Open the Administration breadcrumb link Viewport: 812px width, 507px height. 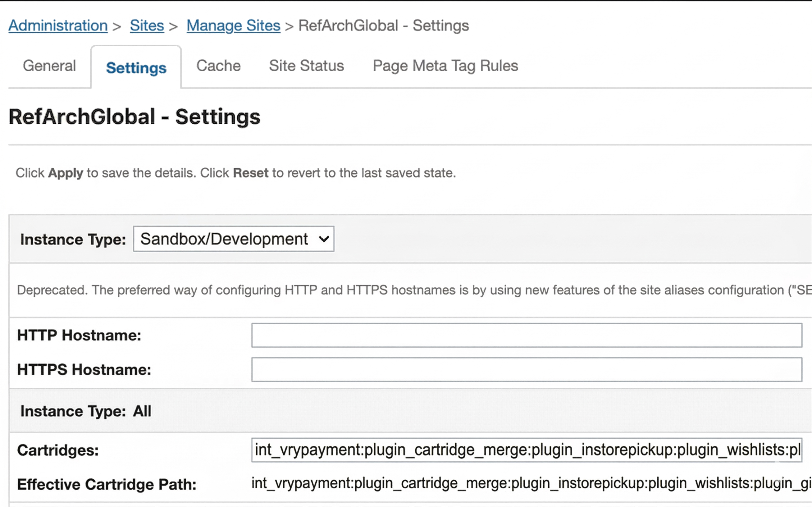pos(58,26)
